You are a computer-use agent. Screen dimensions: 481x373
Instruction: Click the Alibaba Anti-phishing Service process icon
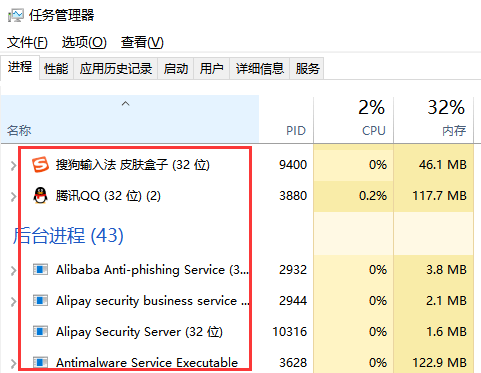pos(40,269)
